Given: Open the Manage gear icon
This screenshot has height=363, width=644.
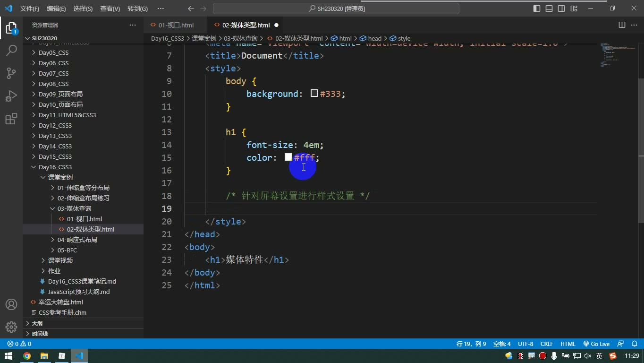Looking at the screenshot, I should 11,327.
